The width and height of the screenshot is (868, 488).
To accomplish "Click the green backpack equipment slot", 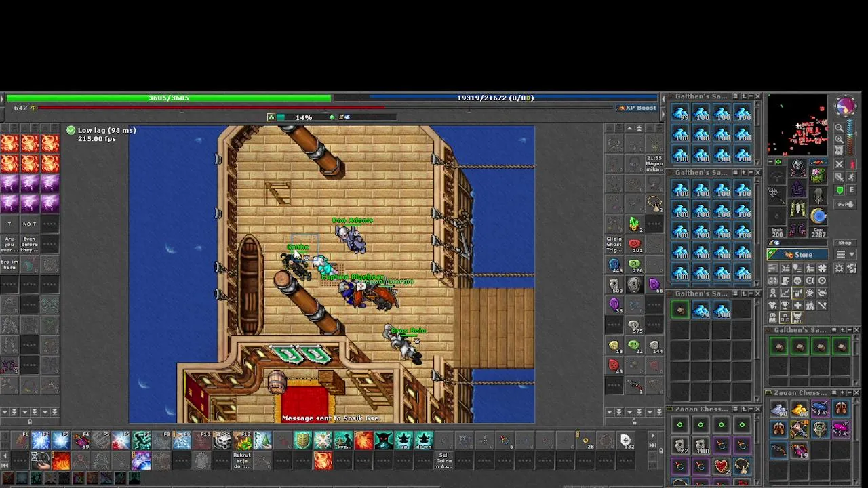I will click(818, 176).
